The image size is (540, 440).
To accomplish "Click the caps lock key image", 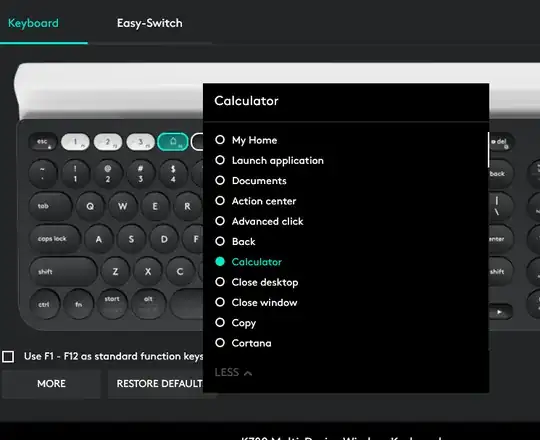I will point(55,239).
